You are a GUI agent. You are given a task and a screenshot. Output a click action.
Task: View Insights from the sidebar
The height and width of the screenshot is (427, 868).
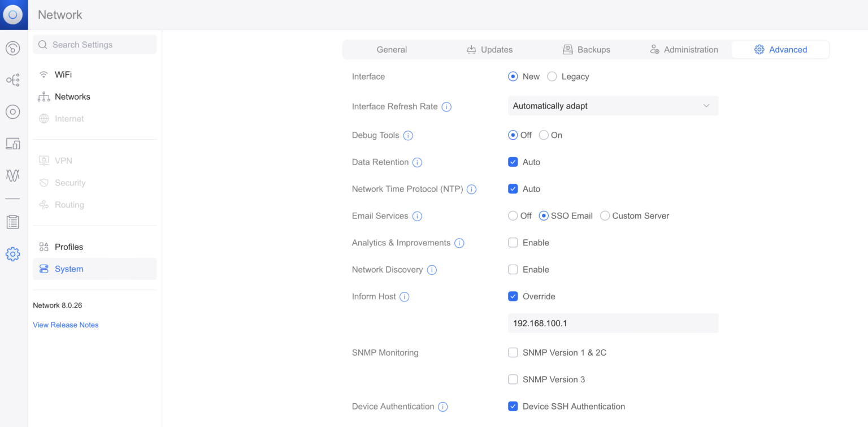click(12, 175)
